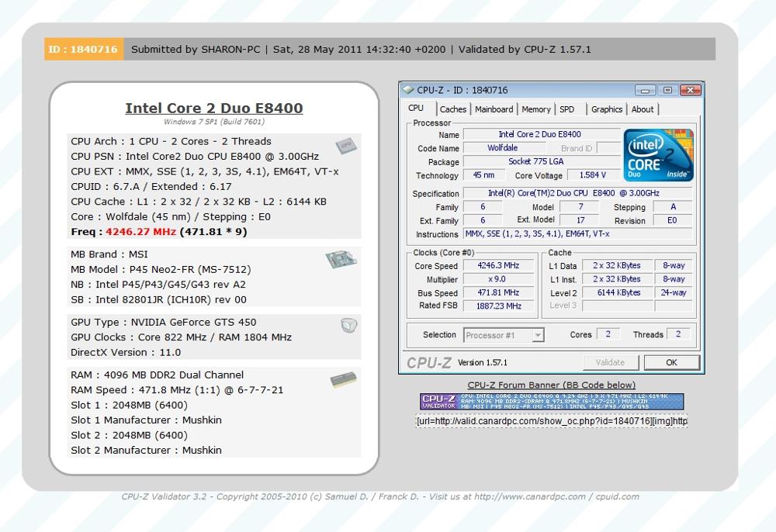Click the Ext. Model value 17
The width and height of the screenshot is (776, 532).
(580, 220)
